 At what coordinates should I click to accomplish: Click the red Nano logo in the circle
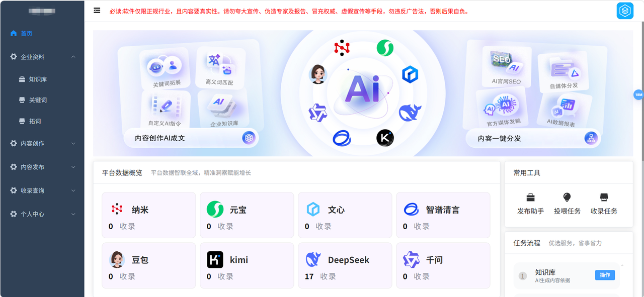coord(342,48)
